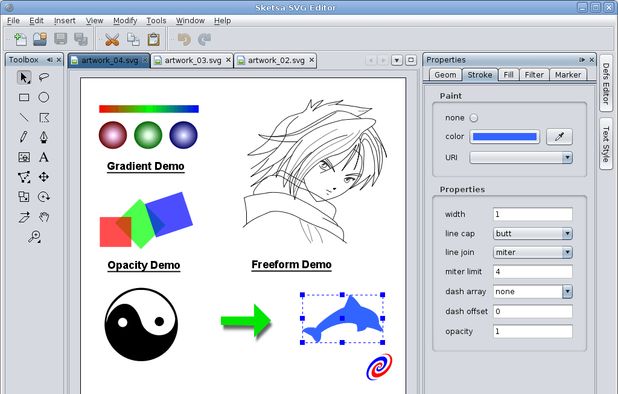Open the line join dropdown

coord(567,252)
